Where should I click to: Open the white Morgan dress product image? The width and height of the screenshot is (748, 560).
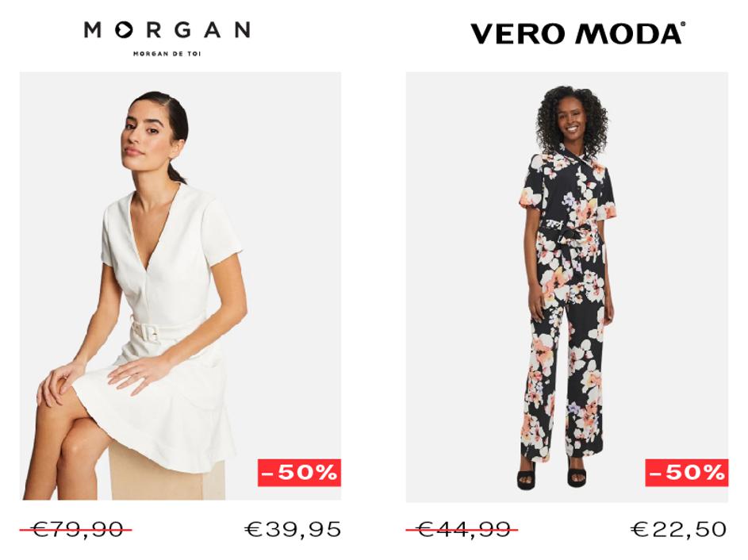coord(180,286)
